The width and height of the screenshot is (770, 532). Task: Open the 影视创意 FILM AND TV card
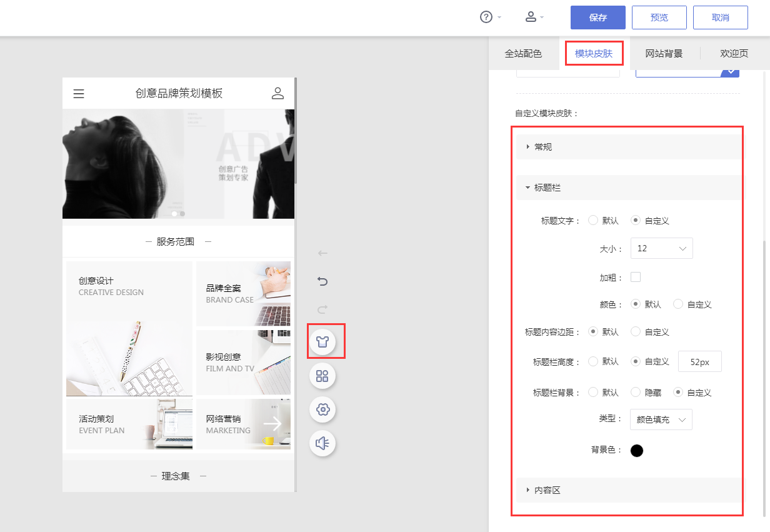(x=243, y=363)
